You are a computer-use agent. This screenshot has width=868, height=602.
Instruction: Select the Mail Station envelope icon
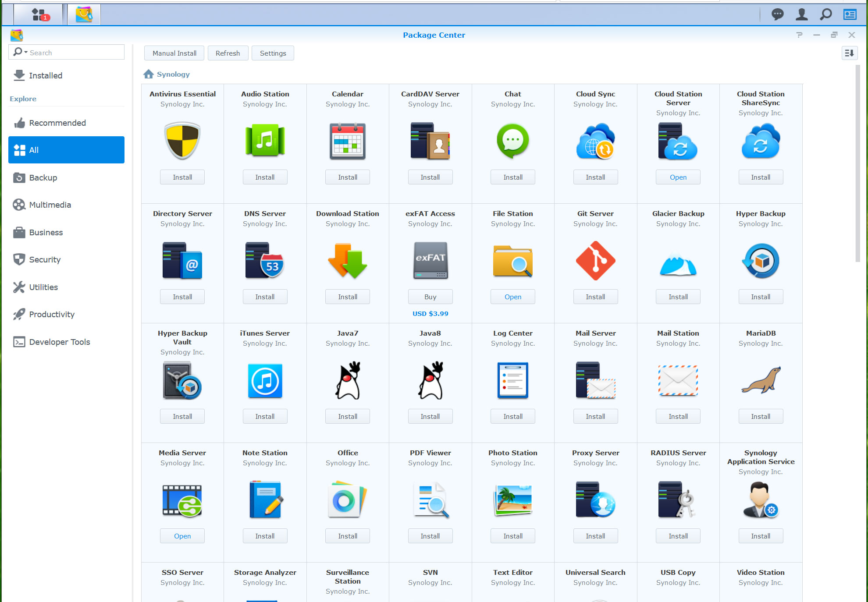click(678, 380)
